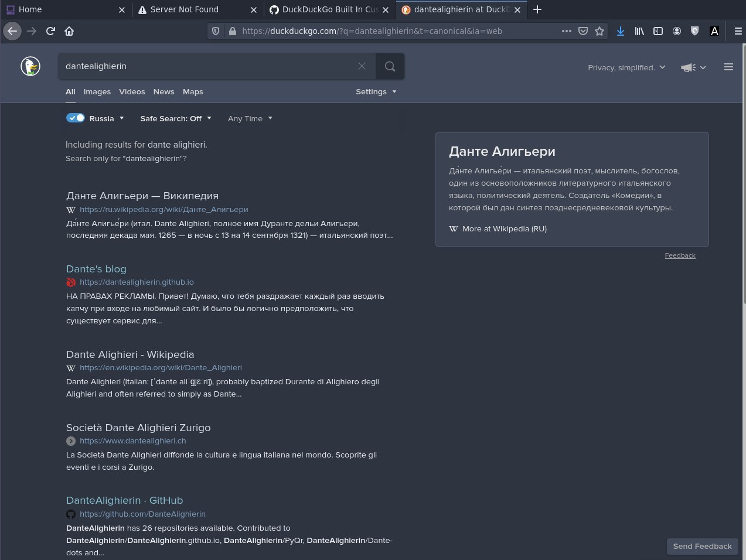Click the Wikipedia W favicon beside ru.wikipedia.org result
746x560 pixels.
[x=71, y=210]
